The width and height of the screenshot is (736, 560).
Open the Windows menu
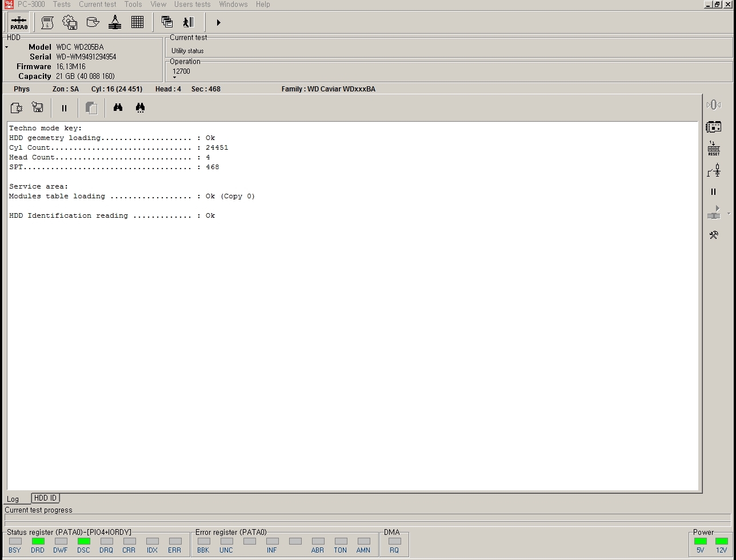click(x=233, y=4)
